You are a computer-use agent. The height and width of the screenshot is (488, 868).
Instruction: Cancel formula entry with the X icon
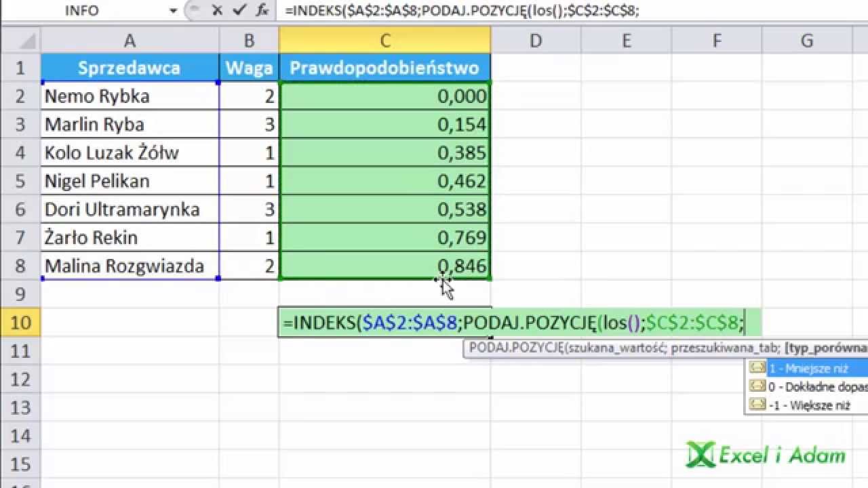[x=217, y=10]
